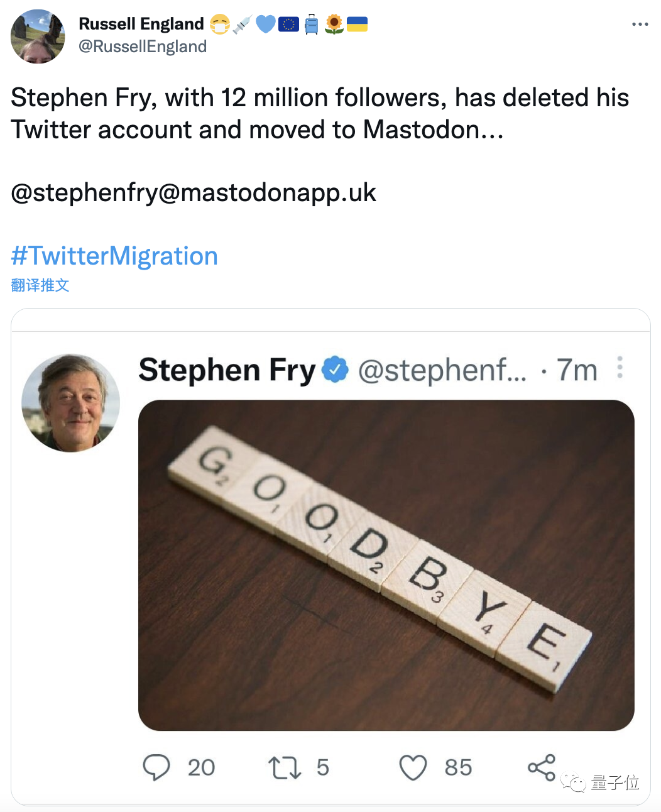
Task: Open the vertical three-dot post options
Action: click(x=620, y=368)
